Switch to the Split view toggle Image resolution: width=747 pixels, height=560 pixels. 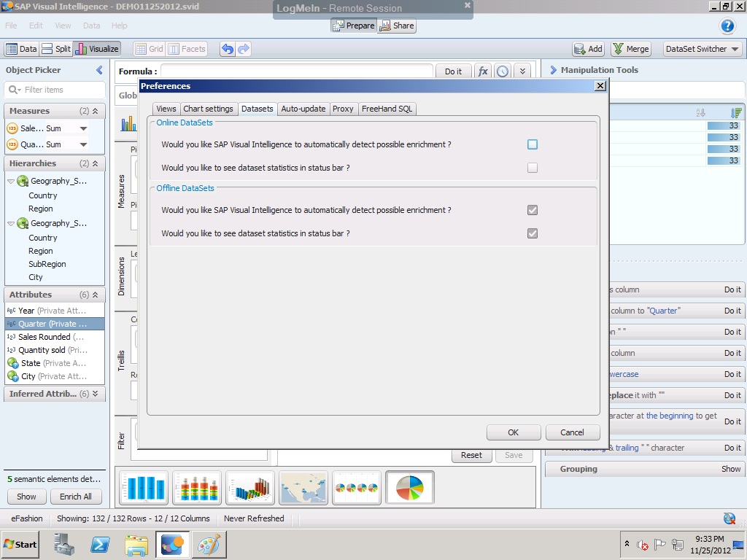(x=56, y=49)
